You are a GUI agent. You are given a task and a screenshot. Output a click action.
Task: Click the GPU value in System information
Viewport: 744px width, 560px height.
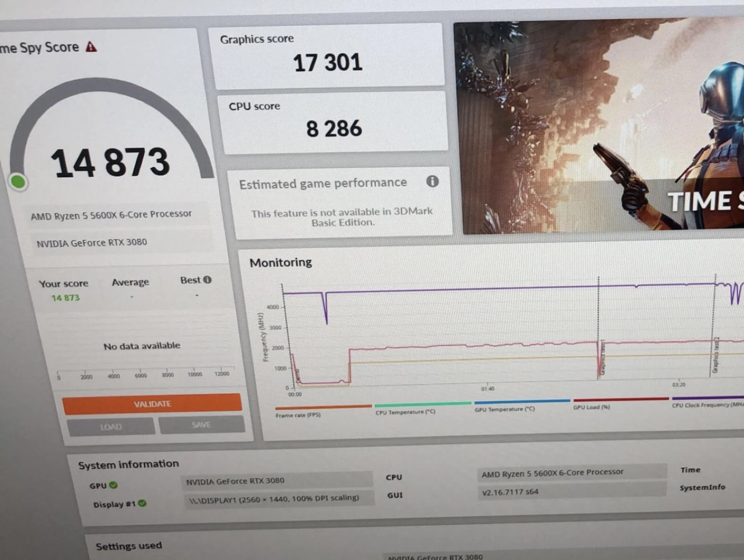276,480
